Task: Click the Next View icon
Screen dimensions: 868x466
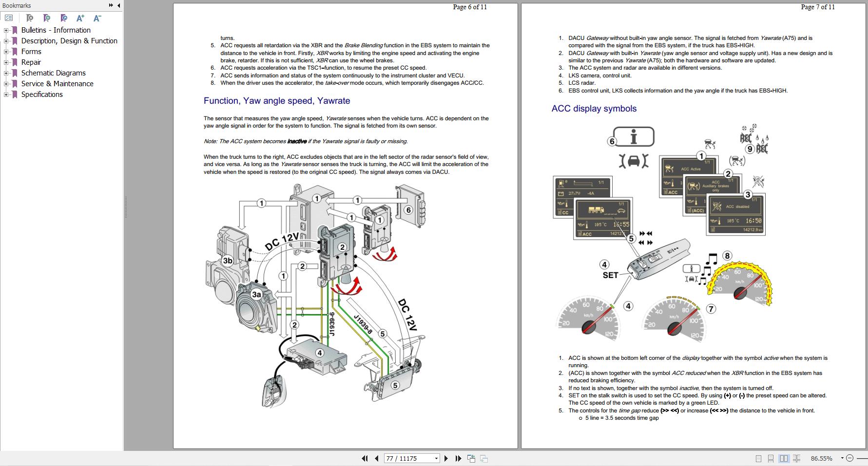Action: click(x=483, y=458)
